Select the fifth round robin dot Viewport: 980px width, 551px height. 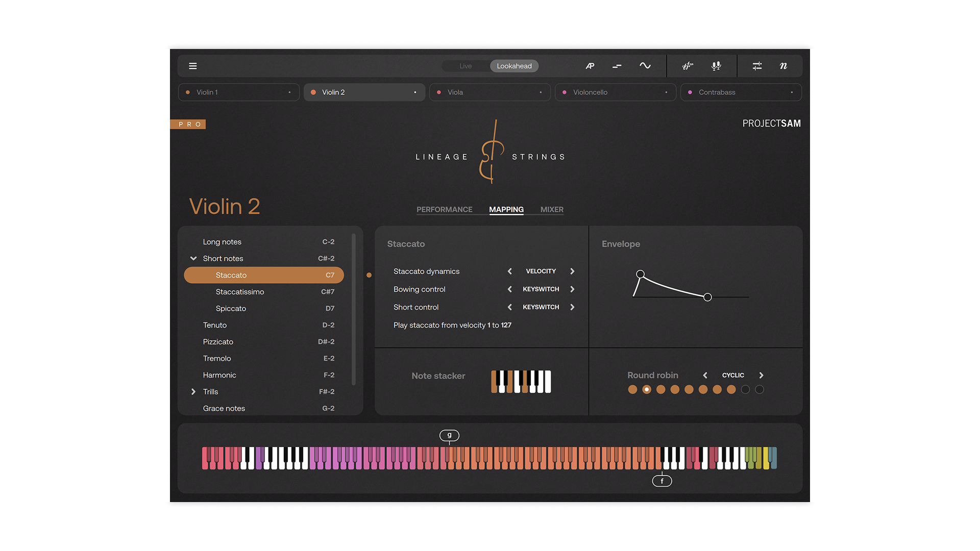coord(689,390)
